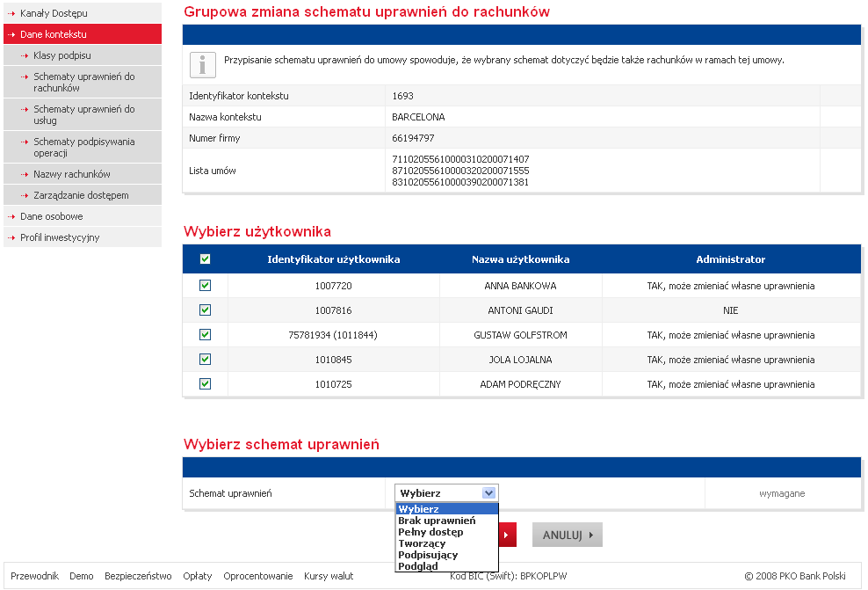The image size is (868, 590).
Task: Open Schematy uprawnień do rachunków submenu
Action: [83, 82]
